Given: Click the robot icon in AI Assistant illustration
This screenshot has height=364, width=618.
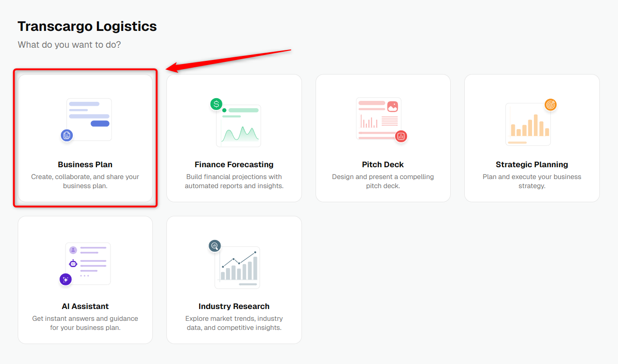Looking at the screenshot, I should 73,263.
